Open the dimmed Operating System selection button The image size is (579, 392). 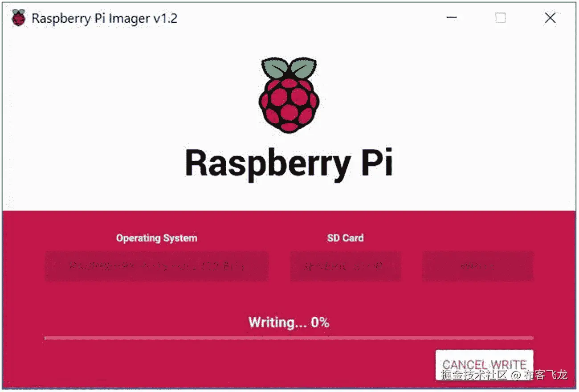tap(157, 266)
